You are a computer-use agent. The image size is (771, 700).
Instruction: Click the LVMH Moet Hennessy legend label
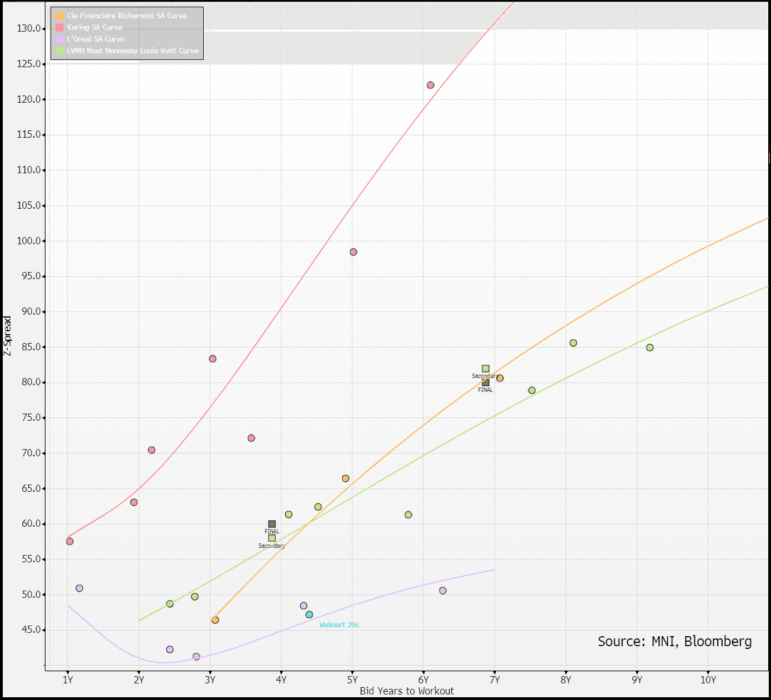[x=133, y=51]
